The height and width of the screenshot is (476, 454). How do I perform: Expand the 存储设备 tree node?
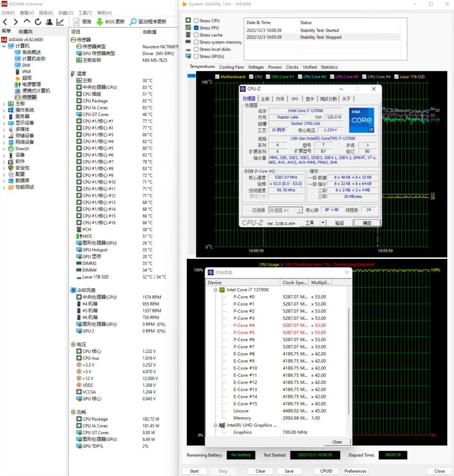click(x=4, y=136)
